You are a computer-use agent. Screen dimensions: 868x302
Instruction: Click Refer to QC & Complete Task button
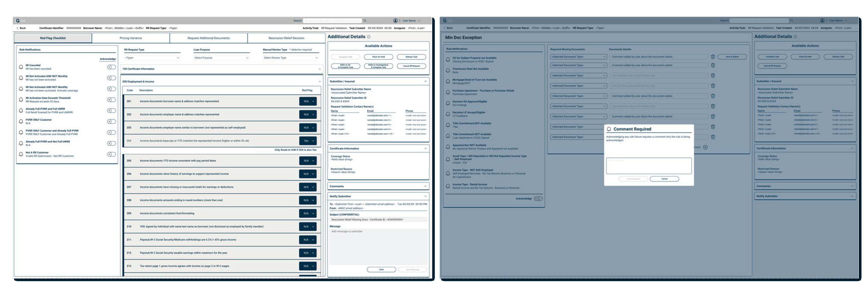coord(346,66)
